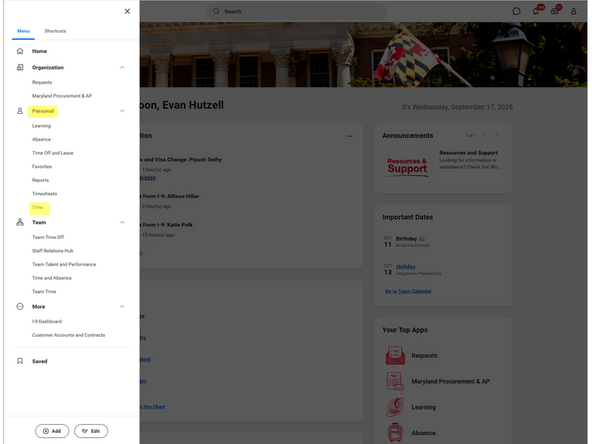Open Timesheets menu item
This screenshot has width=592, height=444.
coord(45,194)
